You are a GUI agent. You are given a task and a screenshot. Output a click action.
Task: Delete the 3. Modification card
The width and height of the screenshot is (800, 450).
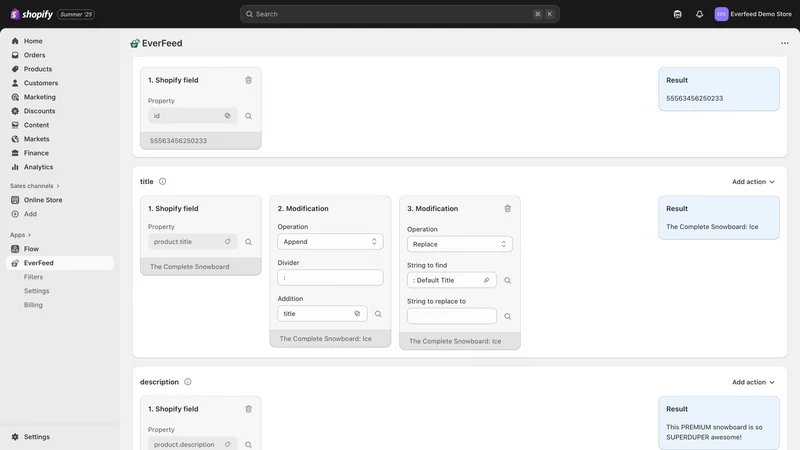508,209
